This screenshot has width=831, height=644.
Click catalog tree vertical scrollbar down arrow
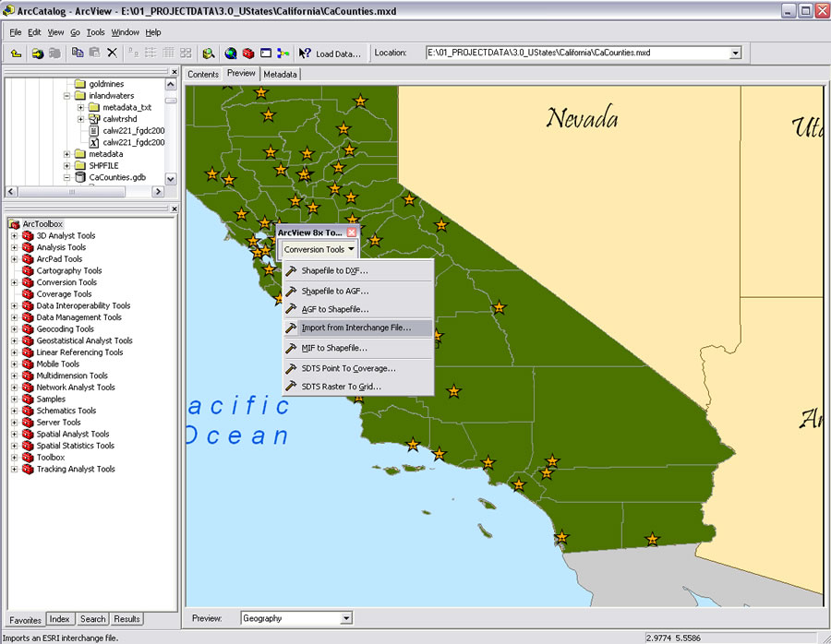pyautogui.click(x=171, y=179)
